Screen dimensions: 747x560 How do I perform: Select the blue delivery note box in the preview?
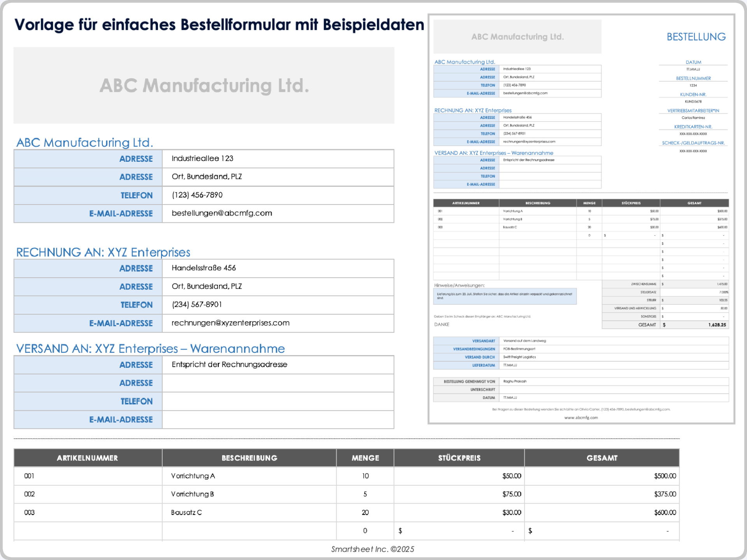(505, 296)
